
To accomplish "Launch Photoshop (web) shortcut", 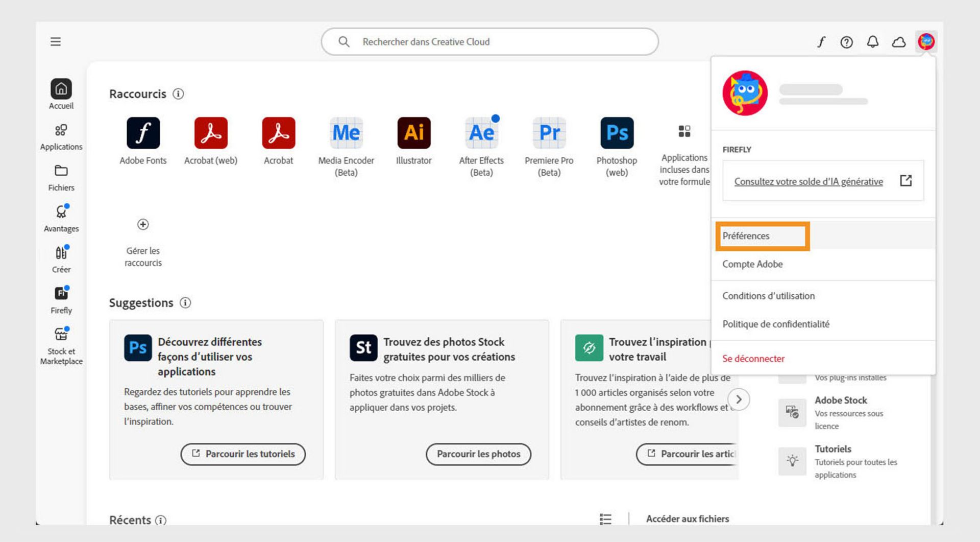I will tap(617, 147).
